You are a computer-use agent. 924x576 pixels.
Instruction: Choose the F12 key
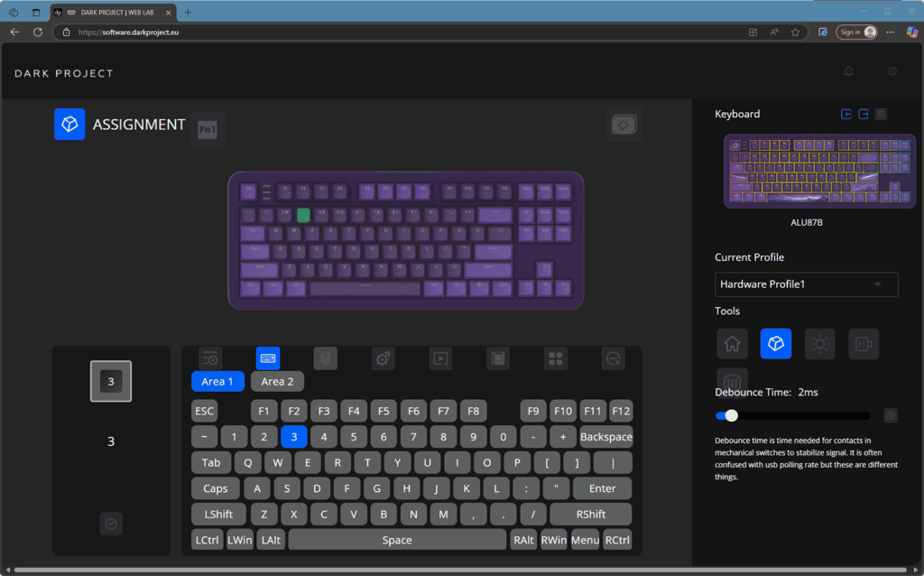click(x=621, y=411)
